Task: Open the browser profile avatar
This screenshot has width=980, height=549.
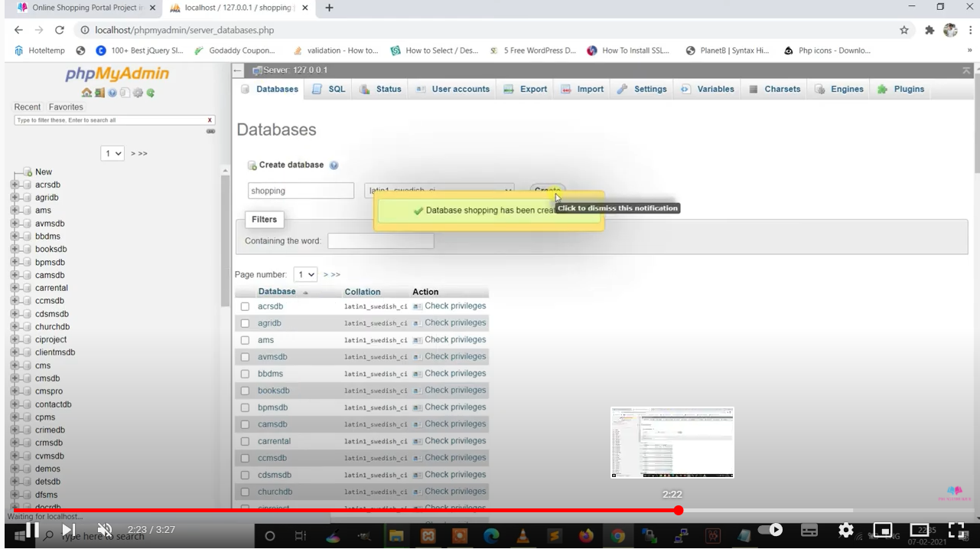Action: coord(950,30)
